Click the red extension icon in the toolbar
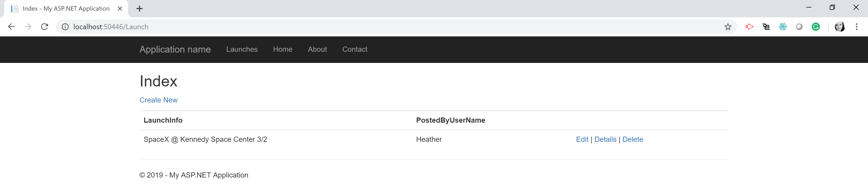The image size is (868, 192). 749,27
